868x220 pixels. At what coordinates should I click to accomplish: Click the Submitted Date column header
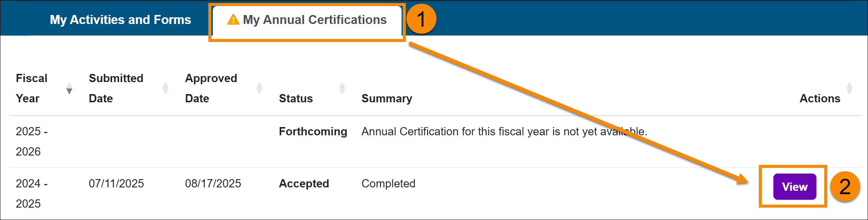pos(116,88)
